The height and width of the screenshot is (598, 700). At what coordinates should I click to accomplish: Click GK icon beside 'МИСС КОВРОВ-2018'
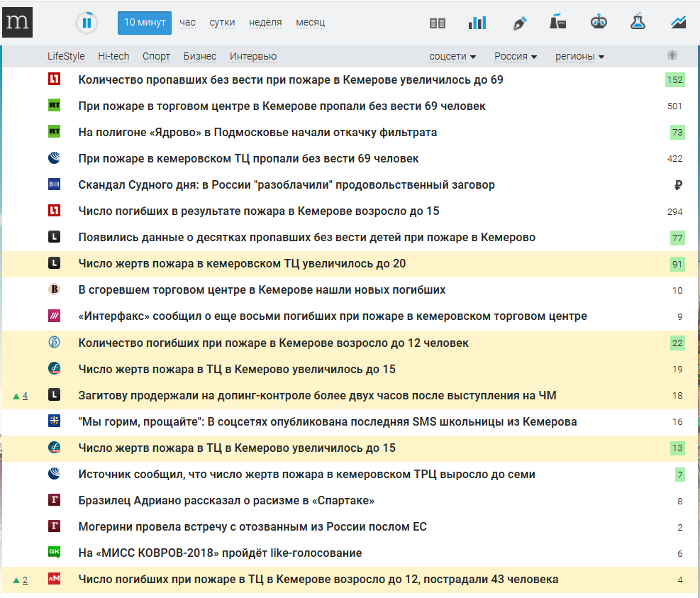pos(55,552)
